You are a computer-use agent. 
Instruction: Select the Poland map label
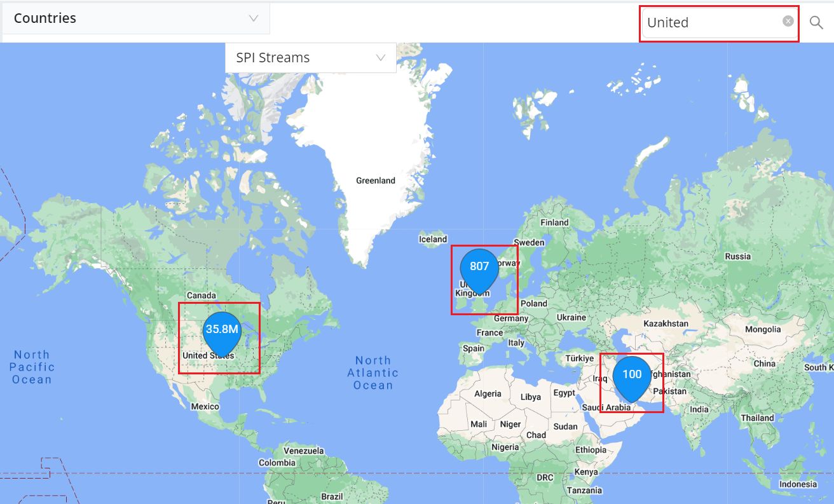pos(534,303)
